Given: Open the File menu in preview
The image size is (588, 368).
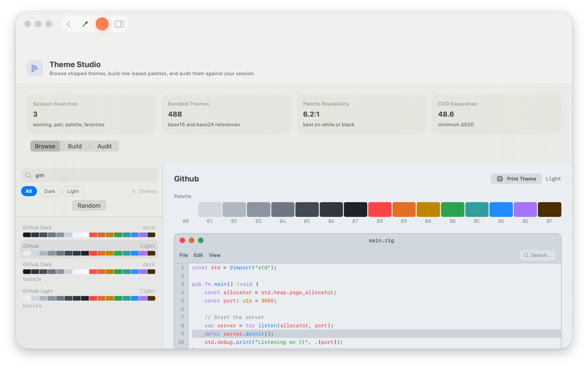Looking at the screenshot, I should tap(184, 255).
